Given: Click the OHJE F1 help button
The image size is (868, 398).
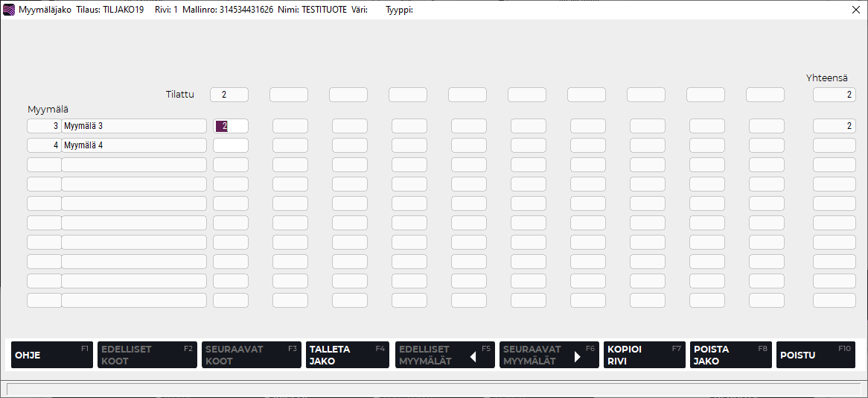Looking at the screenshot, I should tap(50, 355).
